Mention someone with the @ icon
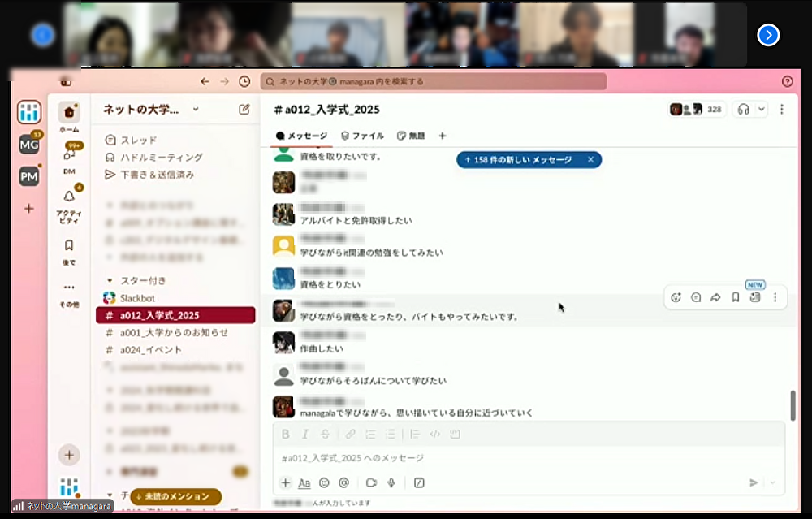 pyautogui.click(x=343, y=482)
